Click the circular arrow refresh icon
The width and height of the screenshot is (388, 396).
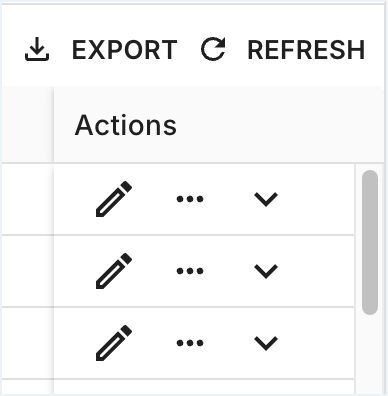pyautogui.click(x=213, y=49)
